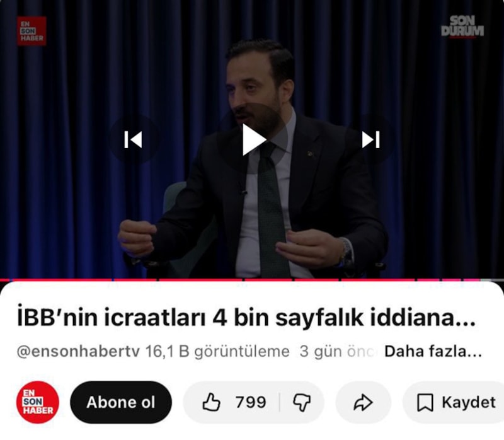Click the En Son Haber watermark logo
The width and height of the screenshot is (504, 440).
[x=31, y=31]
